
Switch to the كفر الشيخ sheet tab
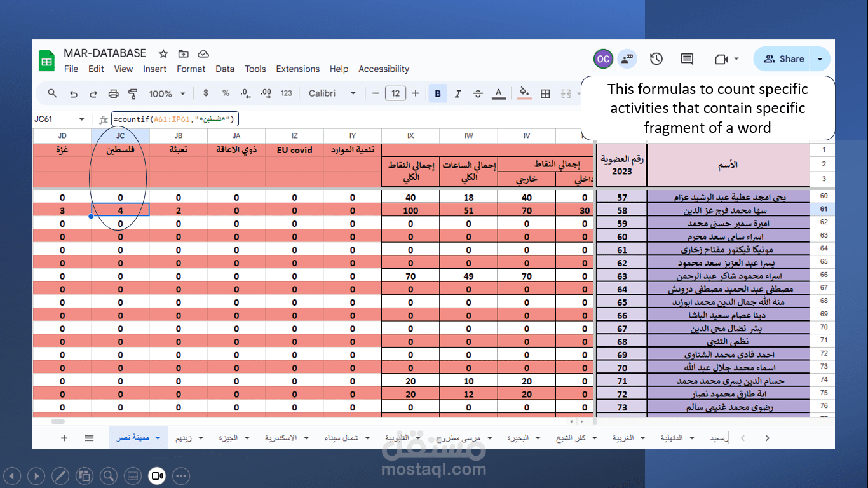click(571, 438)
